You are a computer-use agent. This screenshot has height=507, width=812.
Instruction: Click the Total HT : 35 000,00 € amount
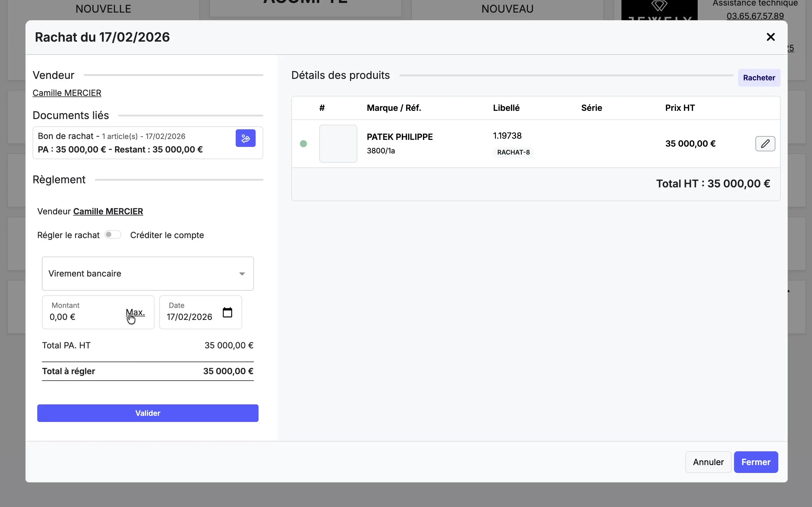pos(713,184)
